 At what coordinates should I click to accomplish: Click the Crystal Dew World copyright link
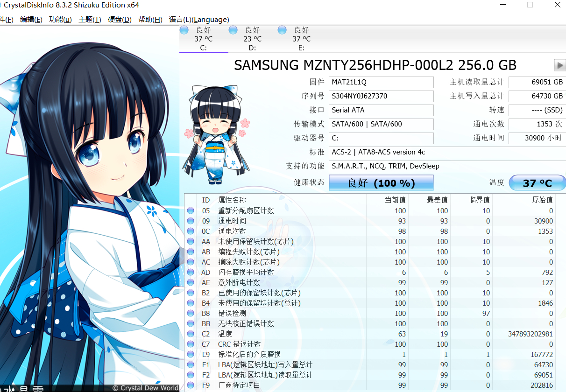(x=145, y=388)
